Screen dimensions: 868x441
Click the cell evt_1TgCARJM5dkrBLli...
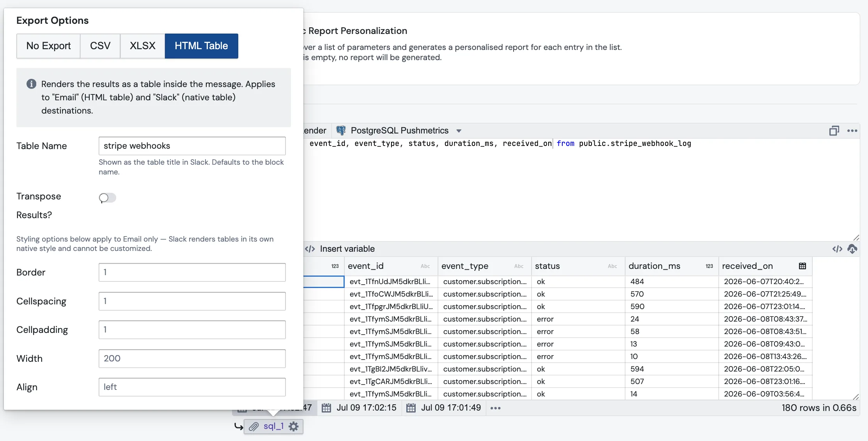391,382
